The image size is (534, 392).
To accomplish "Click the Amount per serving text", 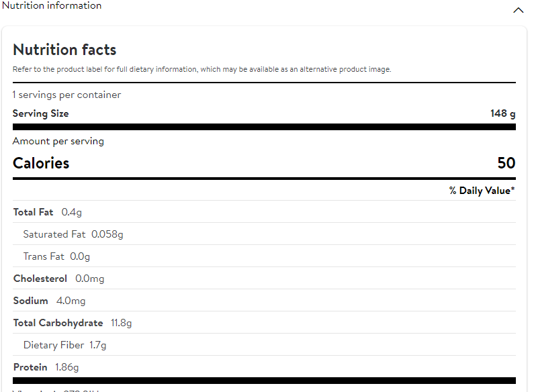I will [x=58, y=141].
